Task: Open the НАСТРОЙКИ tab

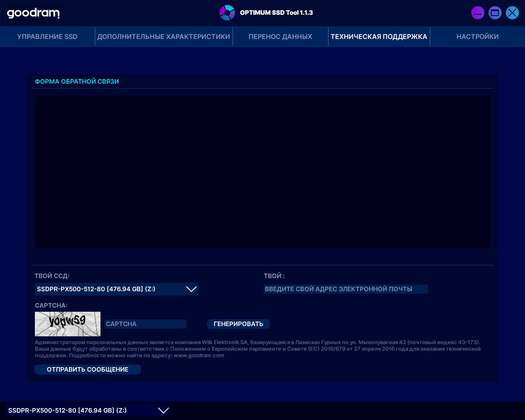Action: [477, 37]
